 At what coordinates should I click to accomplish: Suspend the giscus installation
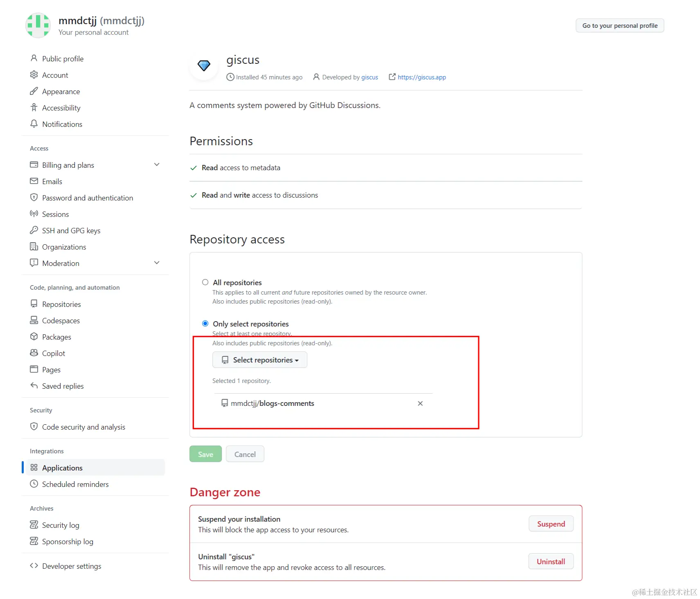click(551, 524)
